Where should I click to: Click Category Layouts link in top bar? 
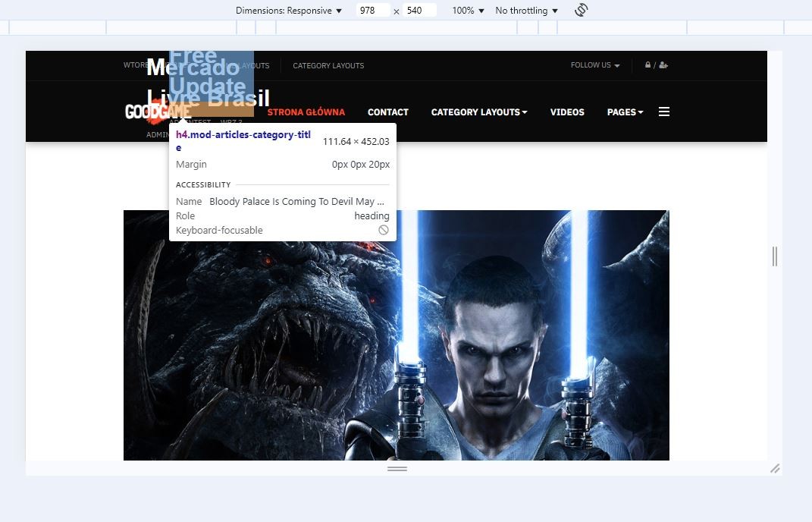(x=328, y=66)
